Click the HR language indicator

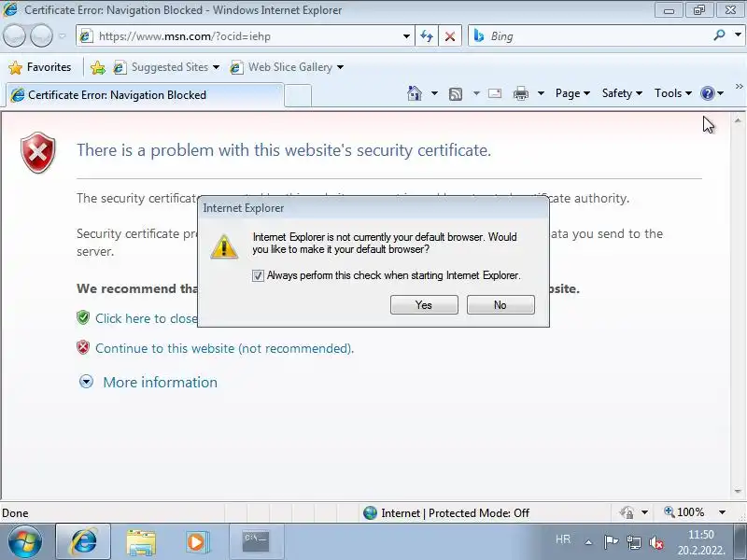[563, 539]
